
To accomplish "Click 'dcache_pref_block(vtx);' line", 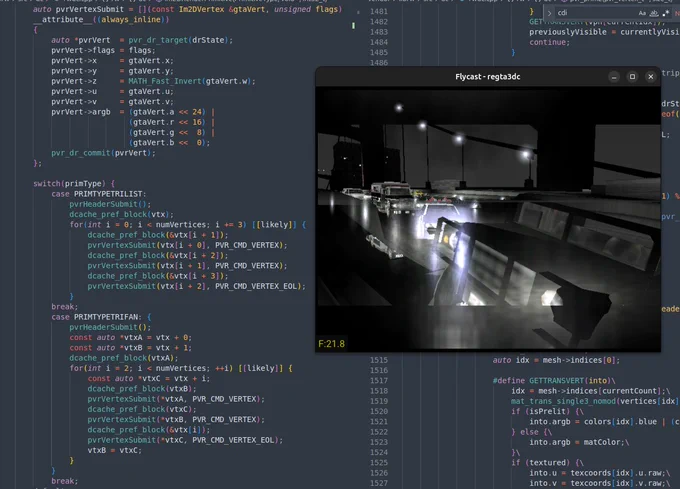I will [121, 214].
